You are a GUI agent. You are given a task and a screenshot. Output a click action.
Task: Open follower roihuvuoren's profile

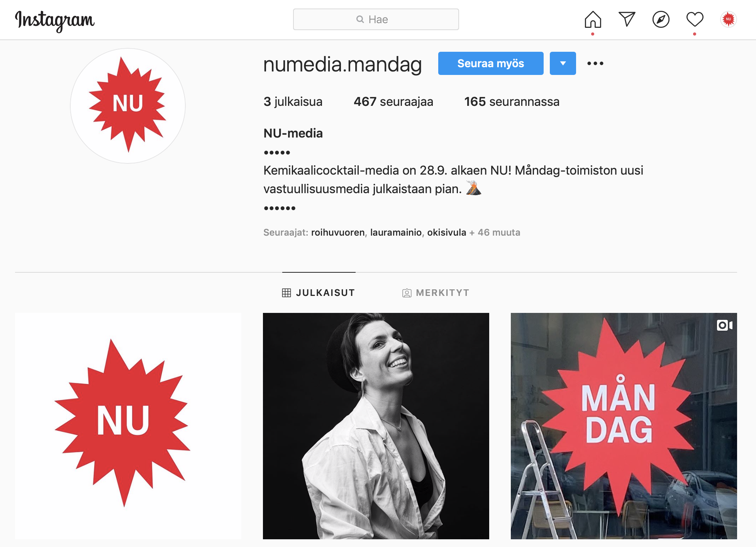click(x=338, y=233)
